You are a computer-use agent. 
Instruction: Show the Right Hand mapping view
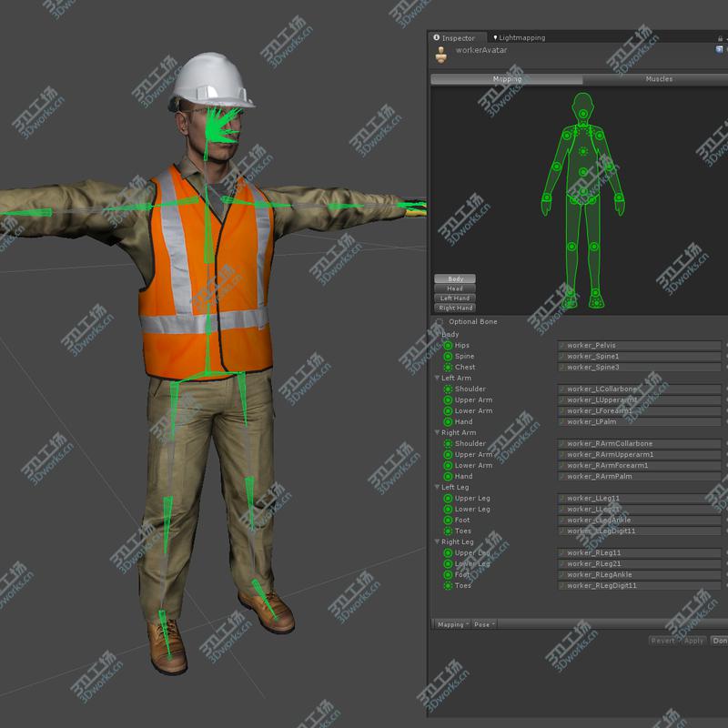pos(455,308)
